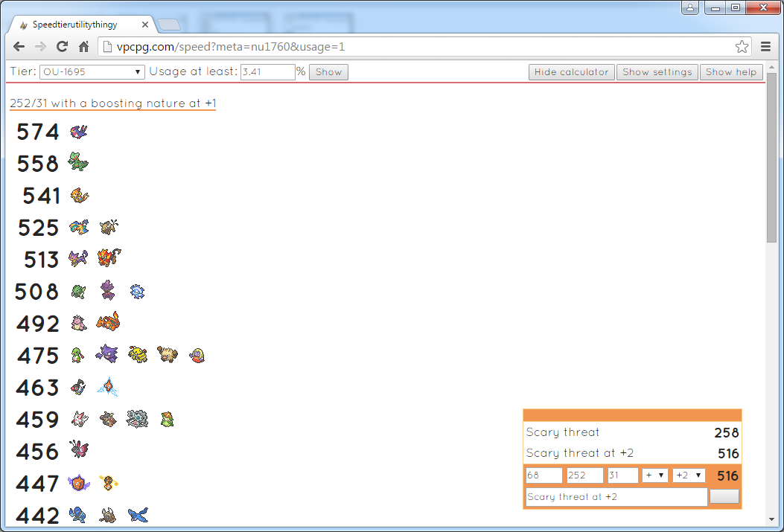This screenshot has height=532, width=784.
Task: Click the speed value 475
Action: [38, 356]
